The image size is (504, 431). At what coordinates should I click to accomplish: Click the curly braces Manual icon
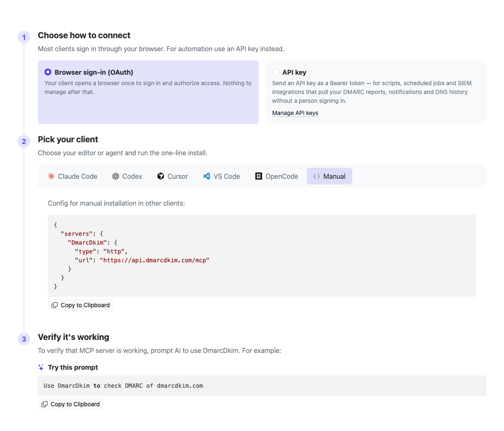[x=317, y=176]
